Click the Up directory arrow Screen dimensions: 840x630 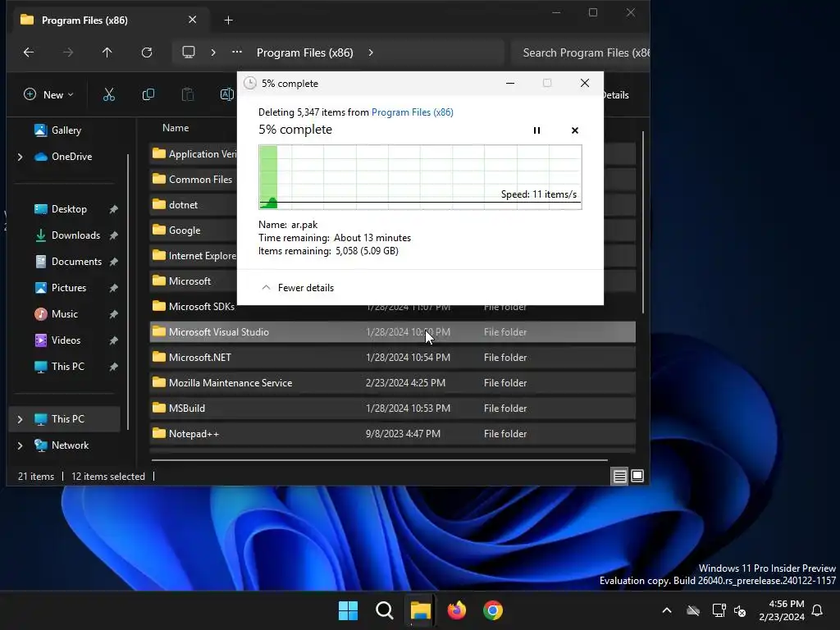click(107, 52)
